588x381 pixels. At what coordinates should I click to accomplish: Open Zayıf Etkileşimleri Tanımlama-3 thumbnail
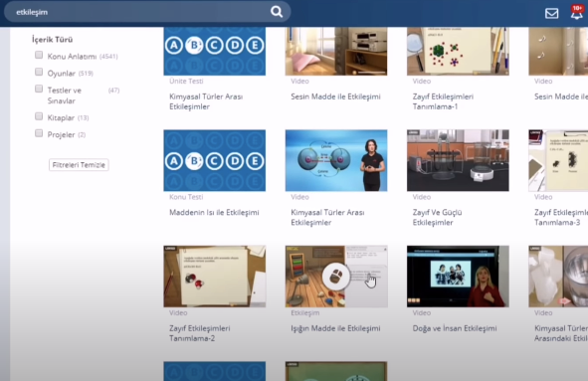(x=558, y=160)
